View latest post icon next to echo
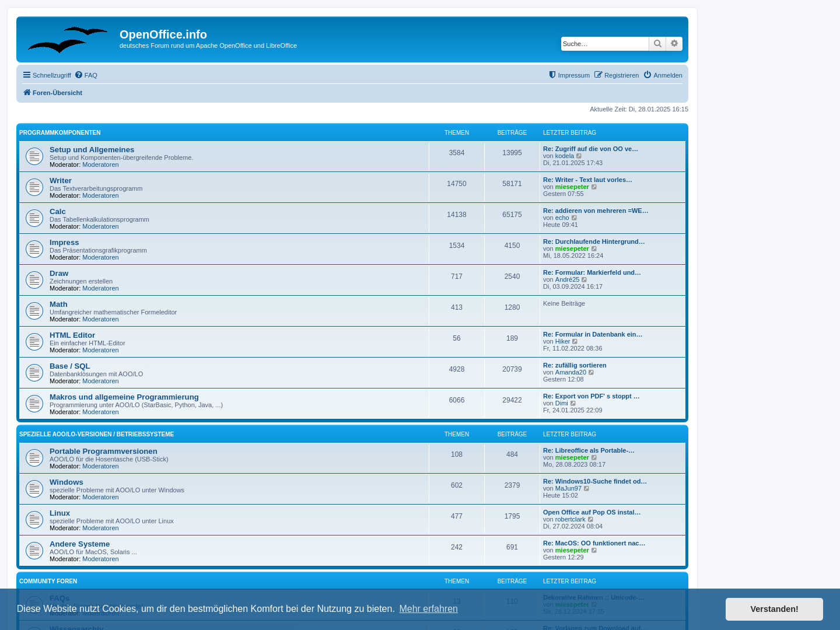Screen dimensions: 840x630 coord(574,218)
